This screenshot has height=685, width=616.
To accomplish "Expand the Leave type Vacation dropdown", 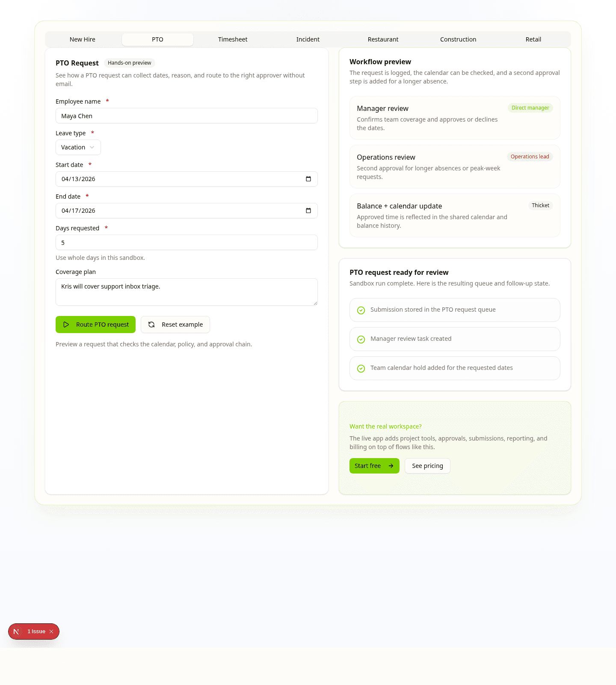I will (78, 147).
